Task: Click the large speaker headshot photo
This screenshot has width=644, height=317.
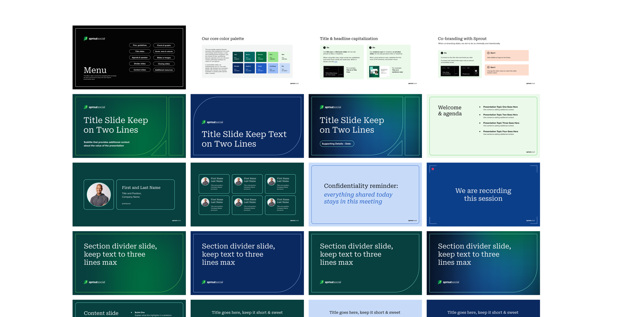Action: pos(99,194)
